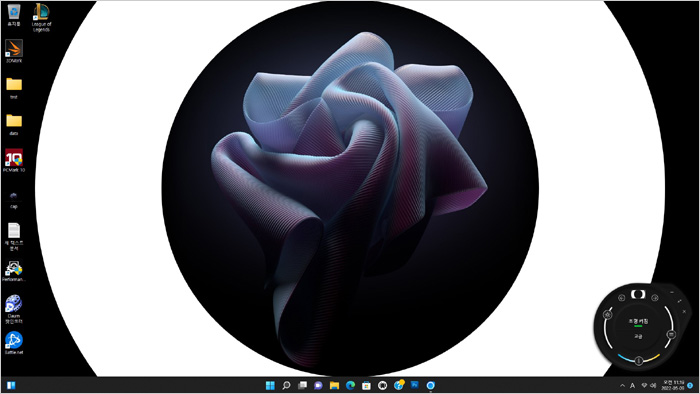Select the data folder on desktop
Image resolution: width=700 pixels, height=394 pixels.
tap(14, 124)
